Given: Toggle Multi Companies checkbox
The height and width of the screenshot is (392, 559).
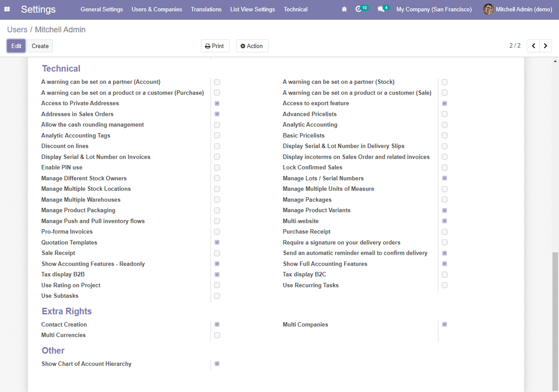Looking at the screenshot, I should pyautogui.click(x=444, y=324).
